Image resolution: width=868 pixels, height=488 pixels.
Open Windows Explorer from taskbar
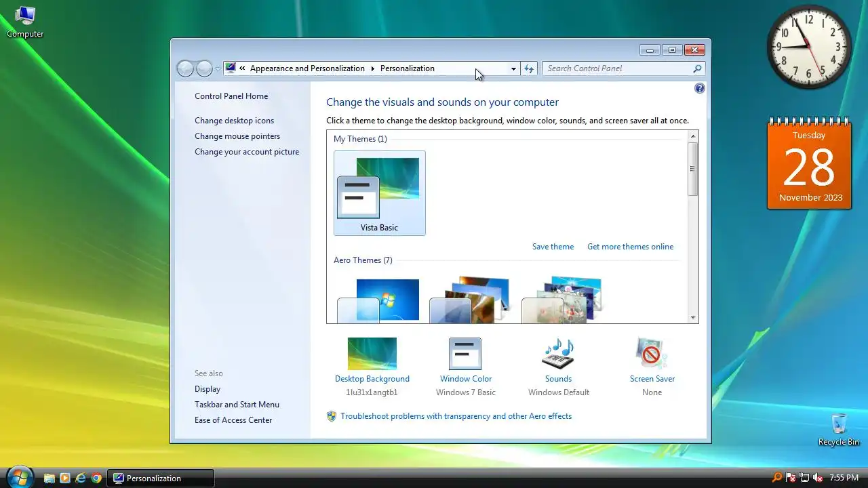coord(50,478)
